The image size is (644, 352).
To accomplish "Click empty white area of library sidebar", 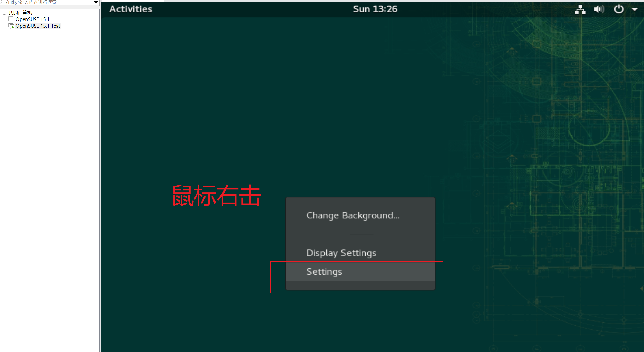I will click(49, 179).
